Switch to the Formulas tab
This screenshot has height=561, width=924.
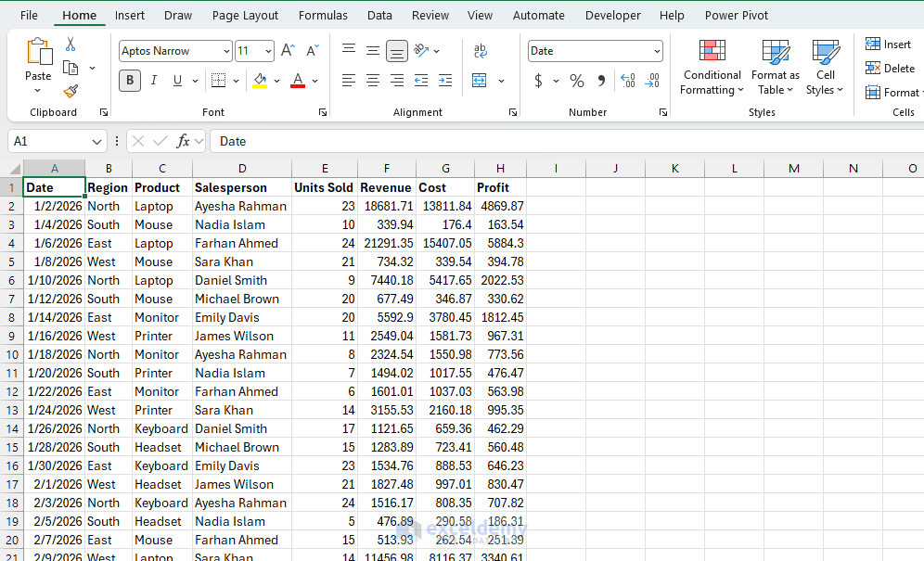pyautogui.click(x=323, y=16)
